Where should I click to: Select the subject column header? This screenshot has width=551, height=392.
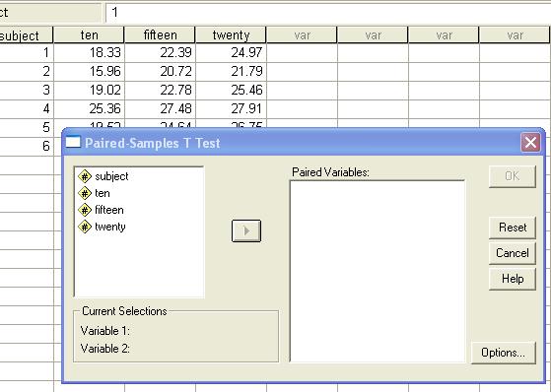tap(27, 35)
